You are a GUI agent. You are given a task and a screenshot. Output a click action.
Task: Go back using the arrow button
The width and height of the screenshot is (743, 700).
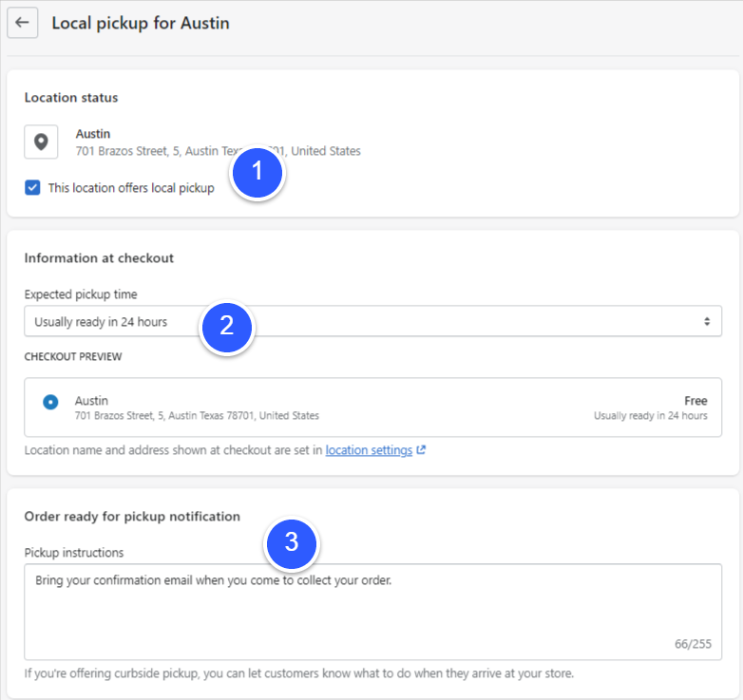point(22,22)
